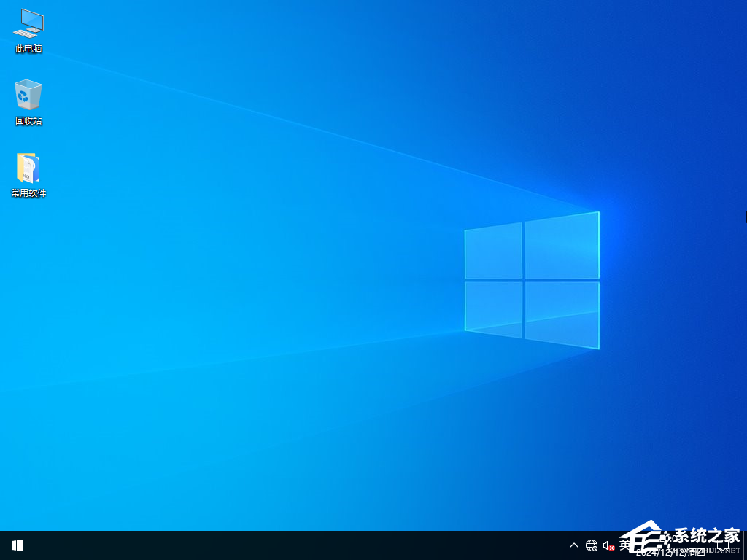
Task: Select the 回收站 label text
Action: [x=28, y=120]
